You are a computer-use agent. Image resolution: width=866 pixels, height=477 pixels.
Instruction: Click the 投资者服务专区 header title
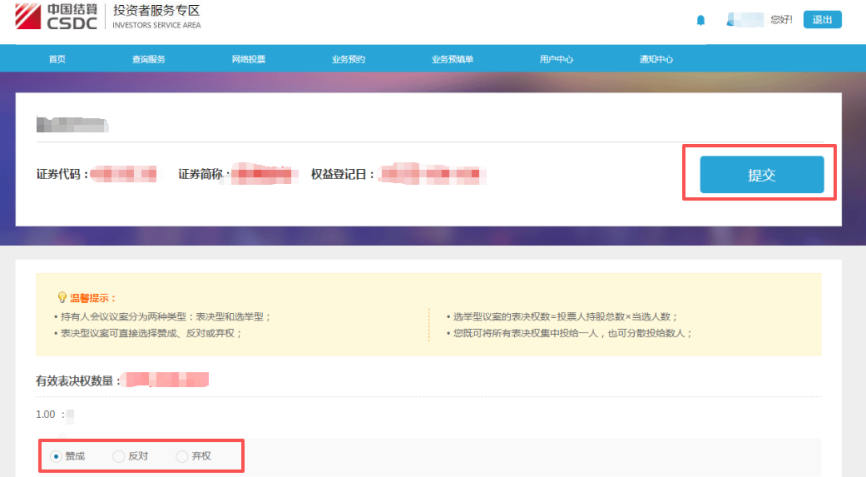coord(157,11)
